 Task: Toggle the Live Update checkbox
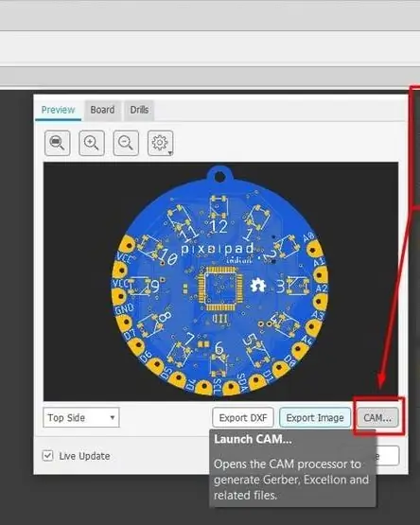click(47, 456)
